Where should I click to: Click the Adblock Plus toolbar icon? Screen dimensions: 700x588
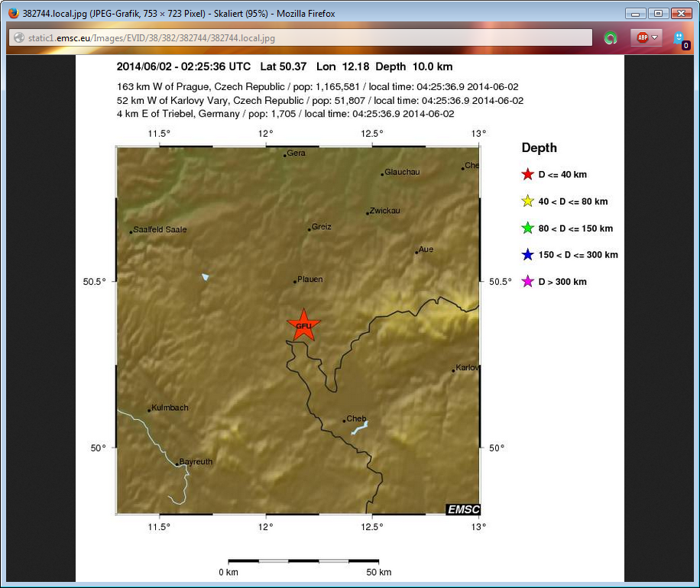click(642, 37)
